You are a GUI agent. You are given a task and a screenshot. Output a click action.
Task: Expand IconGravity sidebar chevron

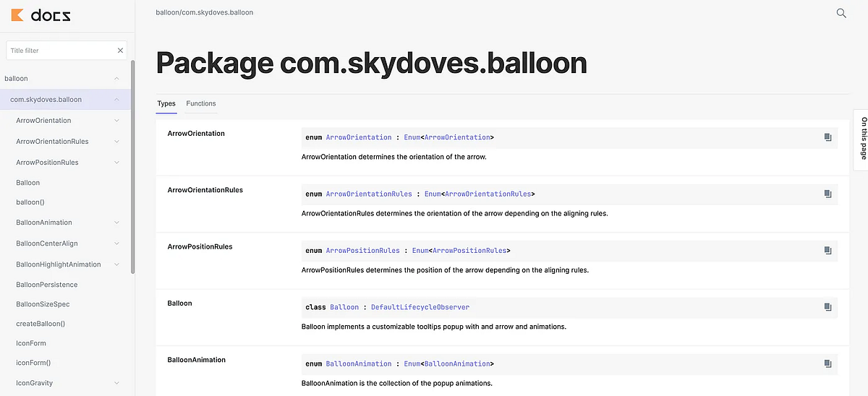pos(116,383)
